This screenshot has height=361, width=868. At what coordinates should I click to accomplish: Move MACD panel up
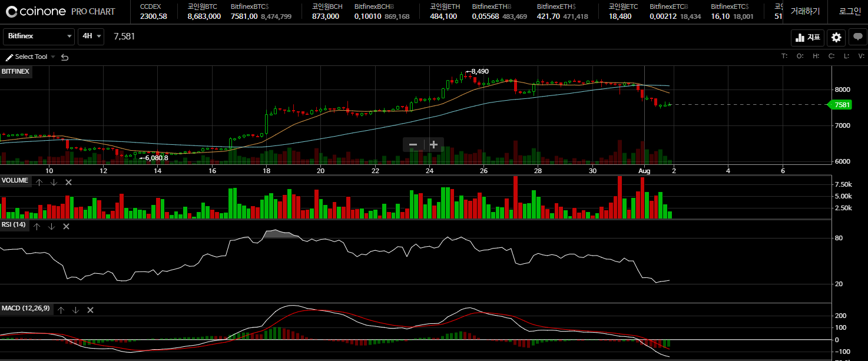tap(61, 310)
